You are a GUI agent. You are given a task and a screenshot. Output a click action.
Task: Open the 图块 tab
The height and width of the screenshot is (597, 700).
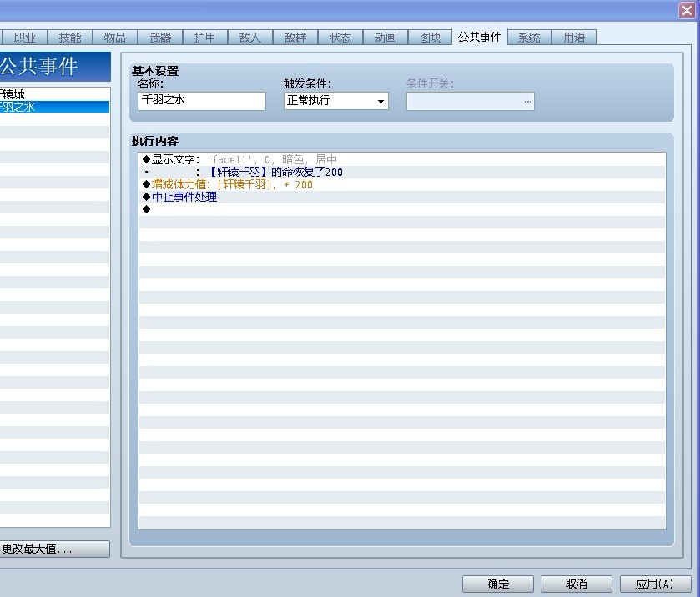coord(431,38)
